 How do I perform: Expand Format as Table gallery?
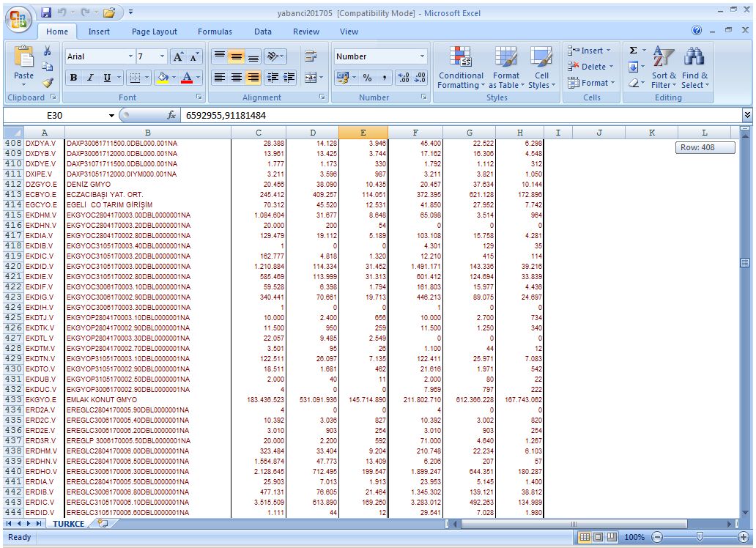click(x=506, y=67)
